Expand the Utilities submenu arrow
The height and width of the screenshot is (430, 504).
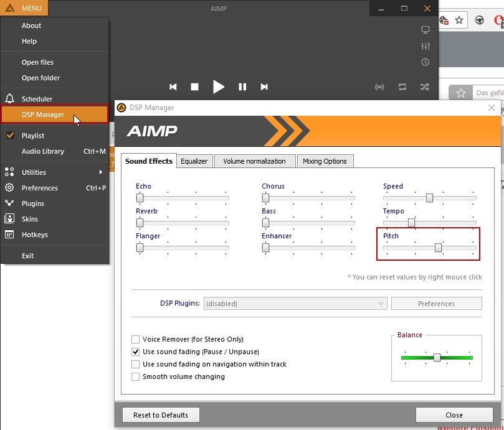click(100, 172)
